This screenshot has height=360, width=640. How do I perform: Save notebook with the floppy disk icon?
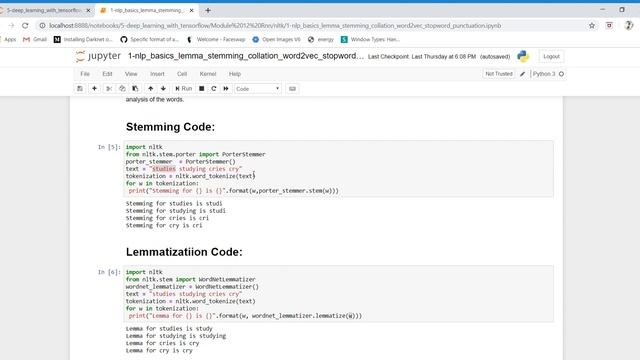[x=80, y=89]
